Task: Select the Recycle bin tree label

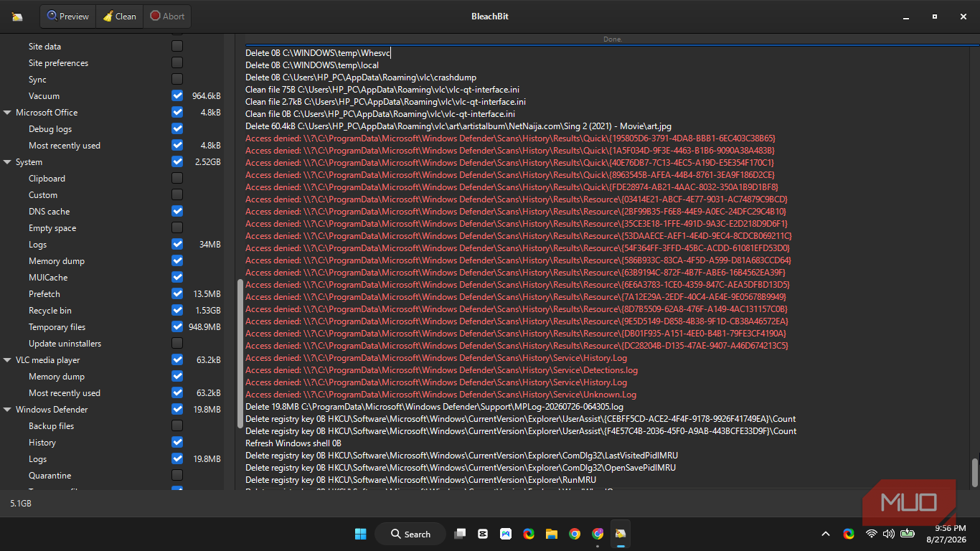Action: click(50, 311)
